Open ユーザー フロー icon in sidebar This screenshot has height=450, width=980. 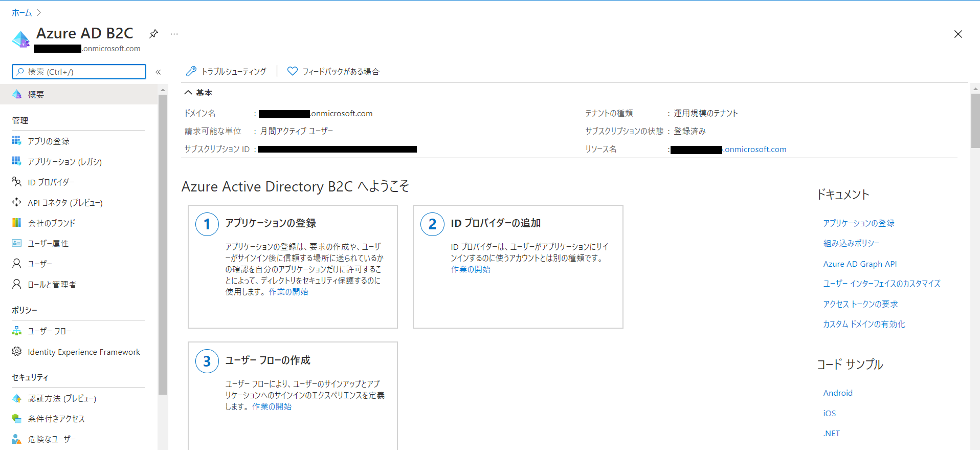17,331
